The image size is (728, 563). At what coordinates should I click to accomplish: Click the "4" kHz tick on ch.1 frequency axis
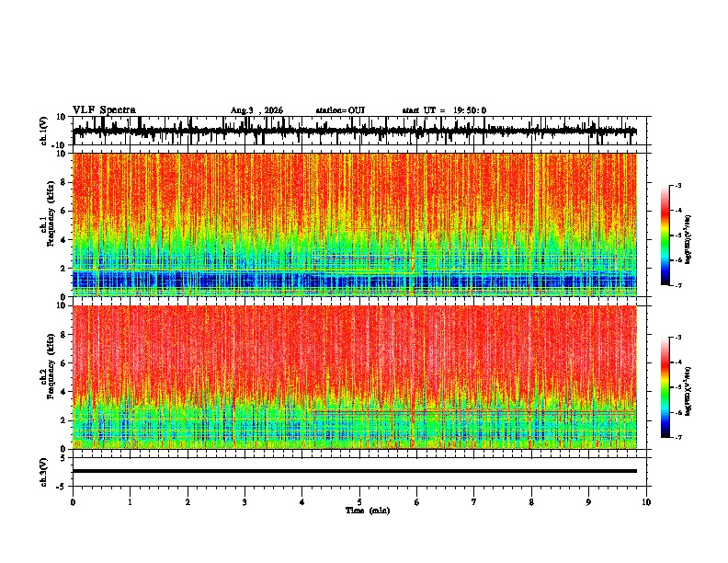[x=64, y=240]
